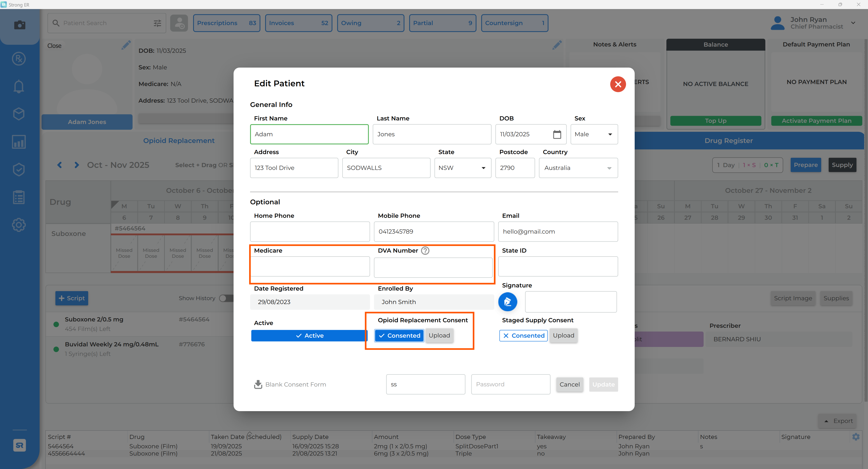Open the Prescriptions tab with 83
Screen dimensions: 868x469
226,23
